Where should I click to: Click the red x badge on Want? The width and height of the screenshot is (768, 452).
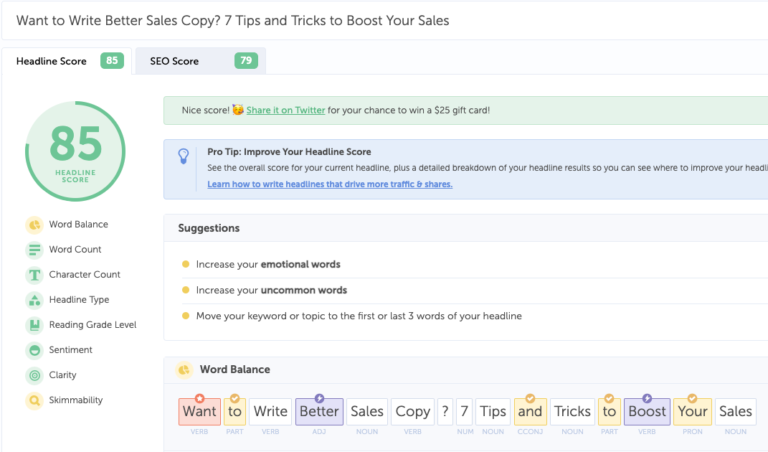tap(199, 398)
